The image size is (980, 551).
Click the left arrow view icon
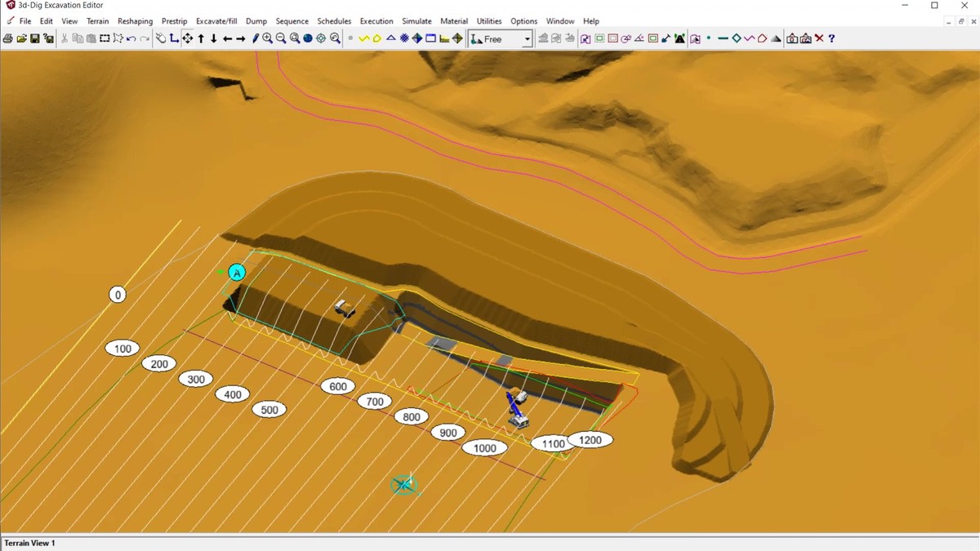point(227,38)
